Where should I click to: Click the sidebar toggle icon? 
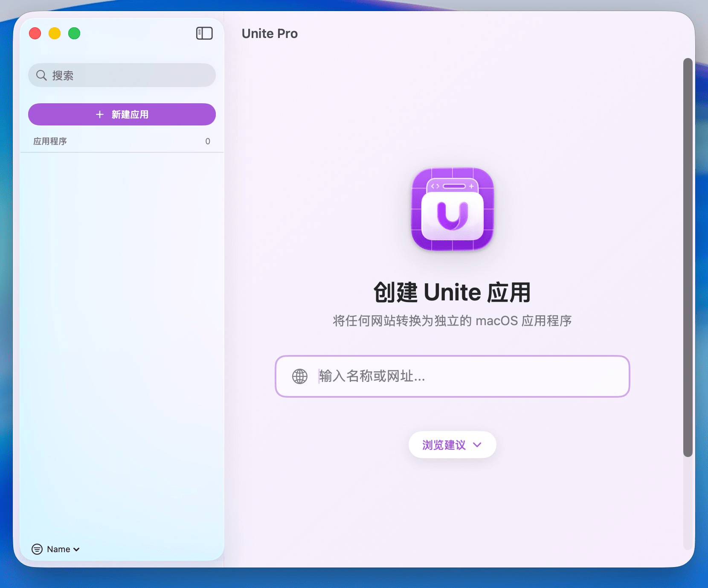coord(204,33)
